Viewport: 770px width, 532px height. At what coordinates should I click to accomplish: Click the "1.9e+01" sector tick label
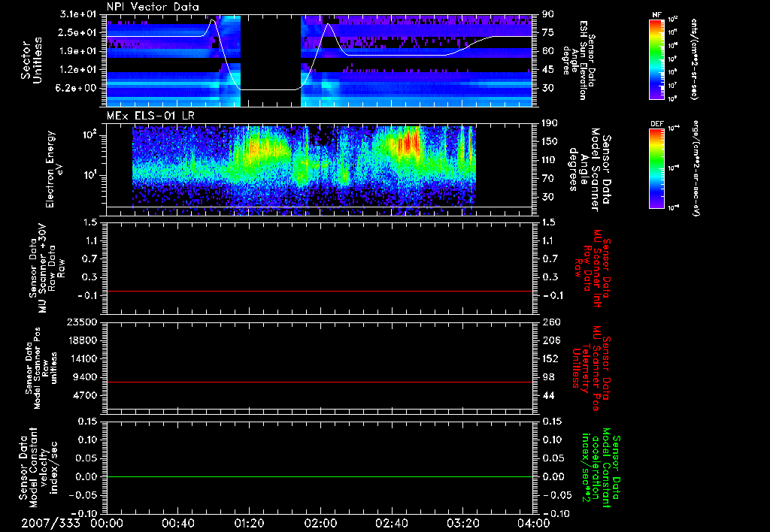78,51
